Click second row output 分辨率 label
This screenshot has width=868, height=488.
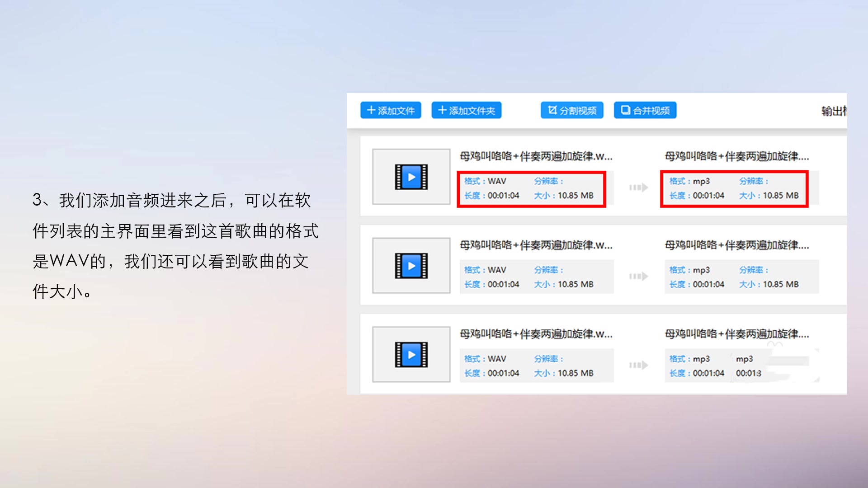tap(754, 270)
